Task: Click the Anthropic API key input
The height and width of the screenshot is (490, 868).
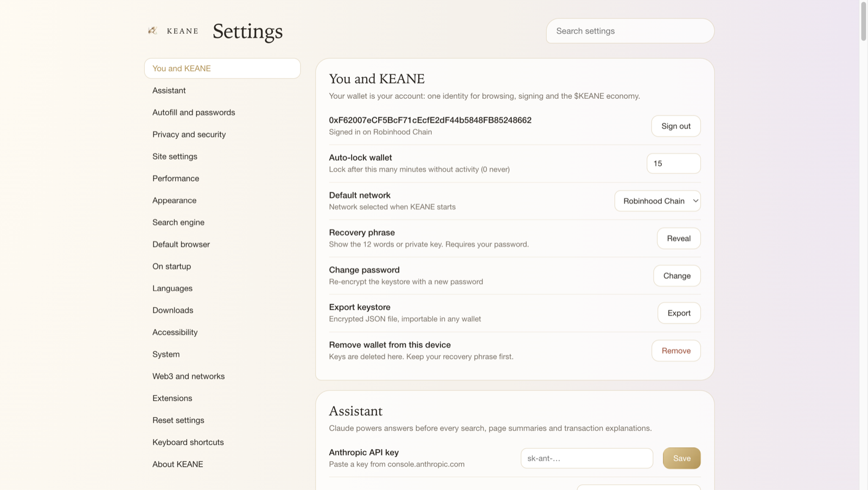Action: pos(587,459)
